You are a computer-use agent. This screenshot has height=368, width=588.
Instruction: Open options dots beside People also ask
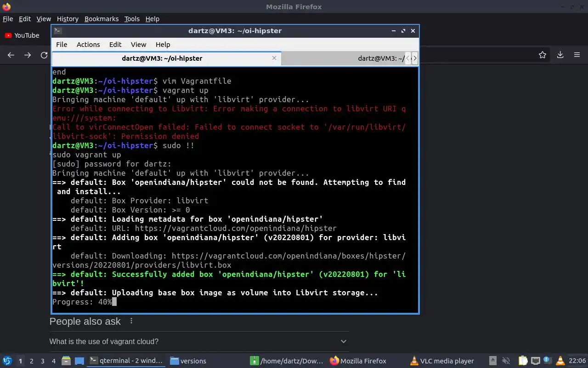[x=131, y=321]
